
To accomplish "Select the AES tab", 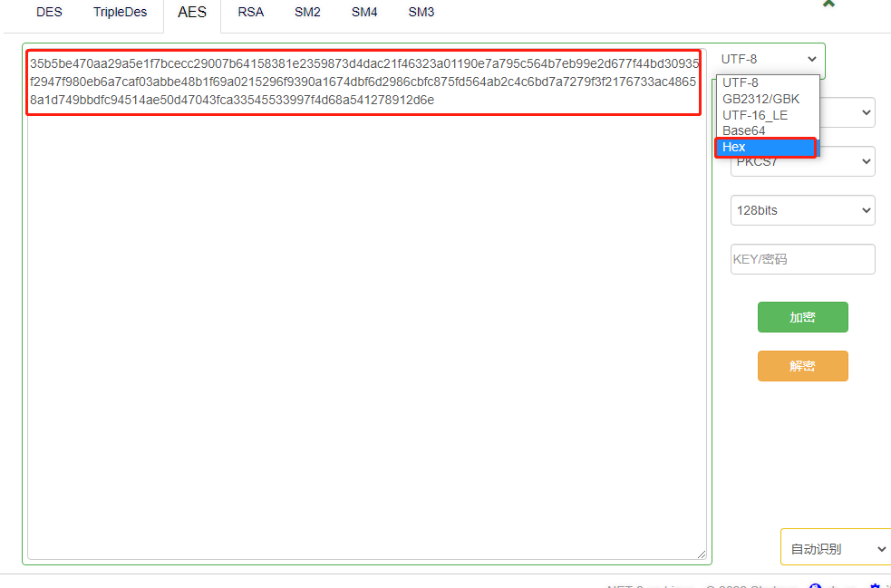I will pyautogui.click(x=192, y=13).
